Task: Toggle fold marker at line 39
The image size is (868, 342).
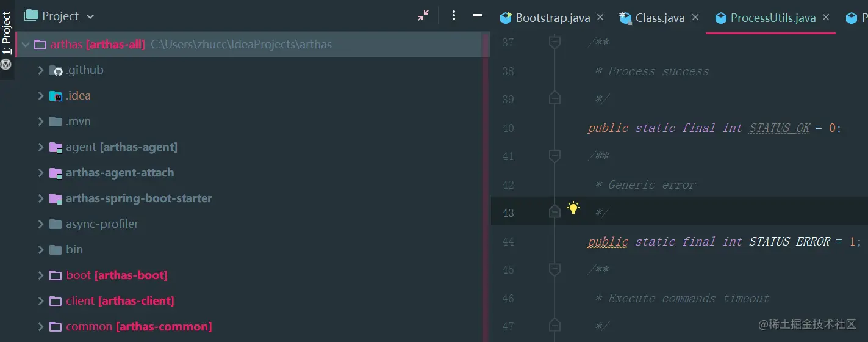Action: 554,98
